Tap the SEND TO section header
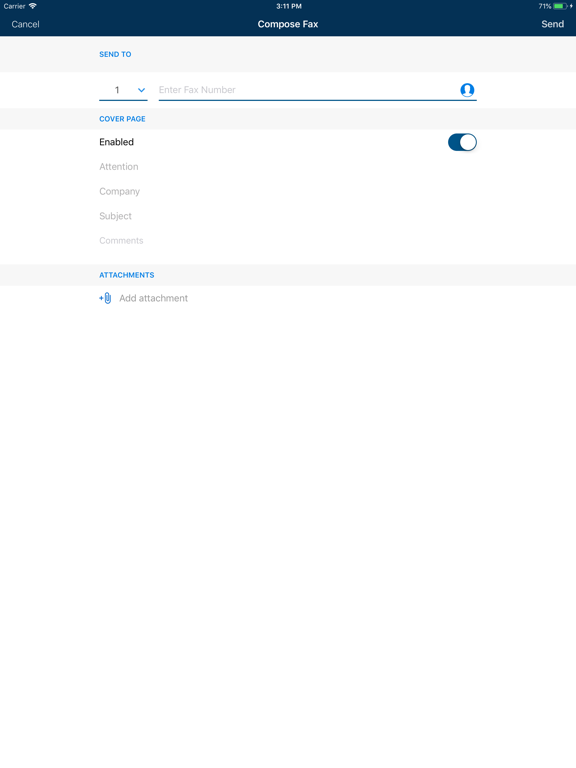Screen dimensions: 576x768 (x=115, y=54)
